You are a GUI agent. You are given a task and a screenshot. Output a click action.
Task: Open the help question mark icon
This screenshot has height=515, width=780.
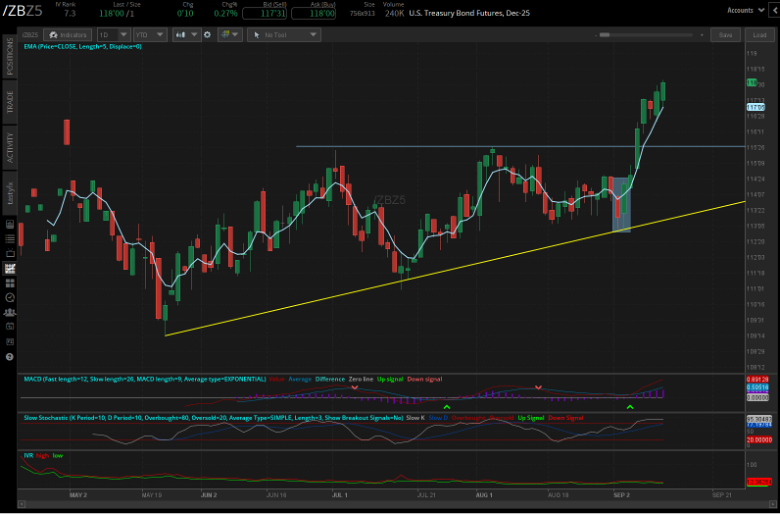[10, 357]
